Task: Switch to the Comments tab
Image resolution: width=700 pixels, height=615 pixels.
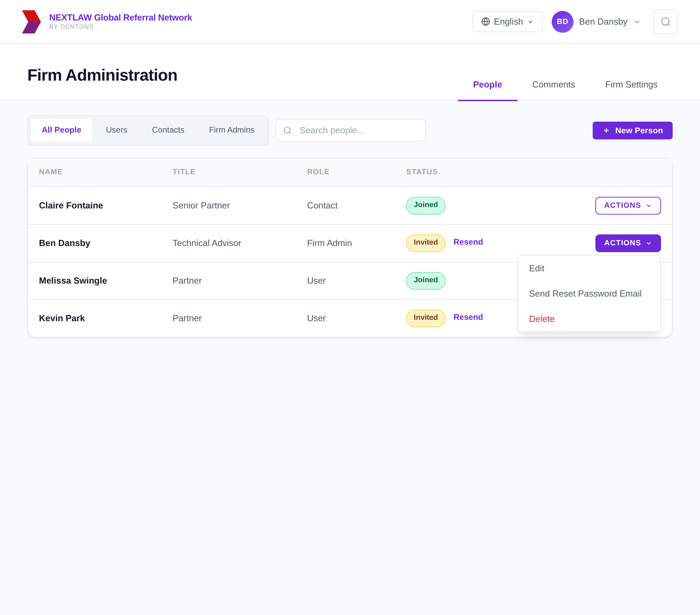Action: [x=553, y=84]
